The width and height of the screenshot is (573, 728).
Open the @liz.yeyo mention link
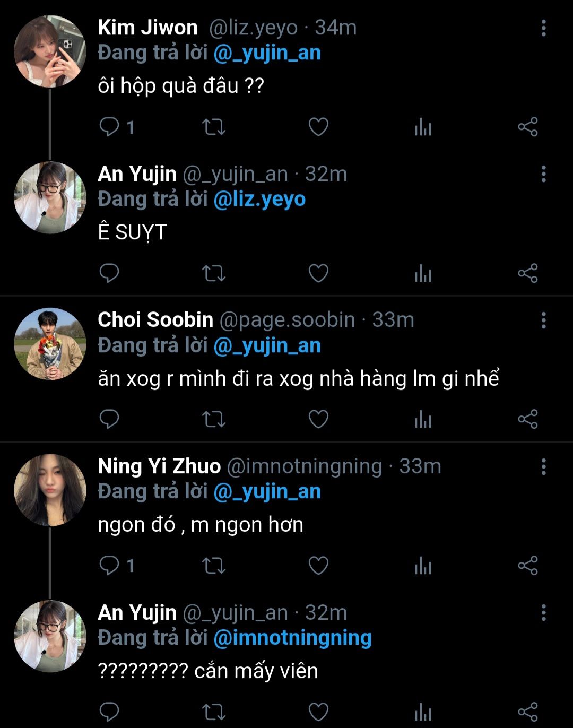(x=259, y=200)
